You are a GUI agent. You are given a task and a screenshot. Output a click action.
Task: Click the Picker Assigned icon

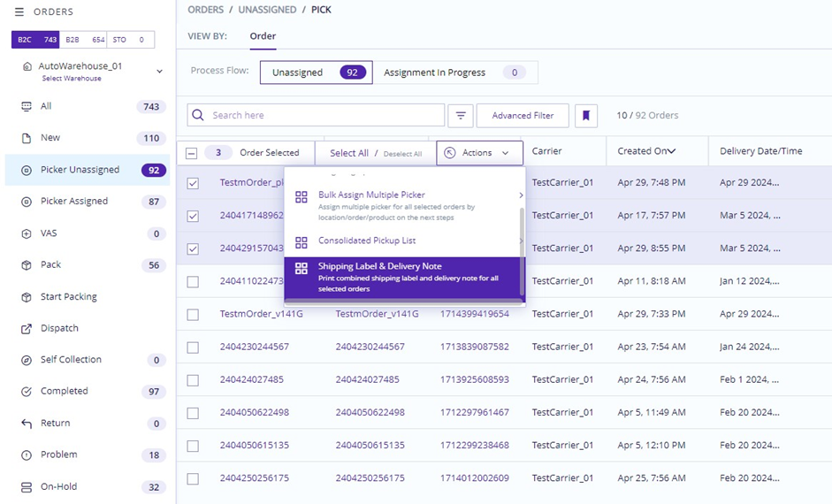point(26,202)
